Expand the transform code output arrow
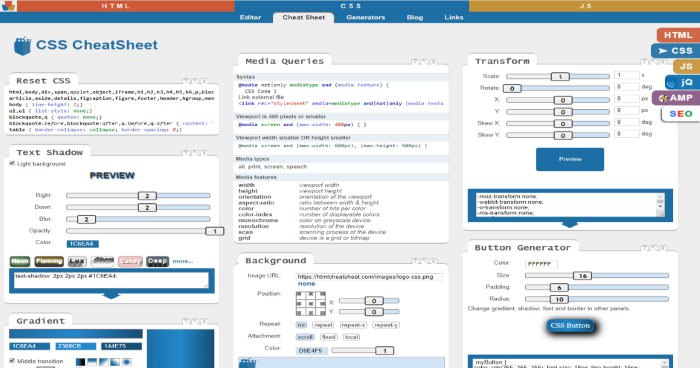 [570, 224]
